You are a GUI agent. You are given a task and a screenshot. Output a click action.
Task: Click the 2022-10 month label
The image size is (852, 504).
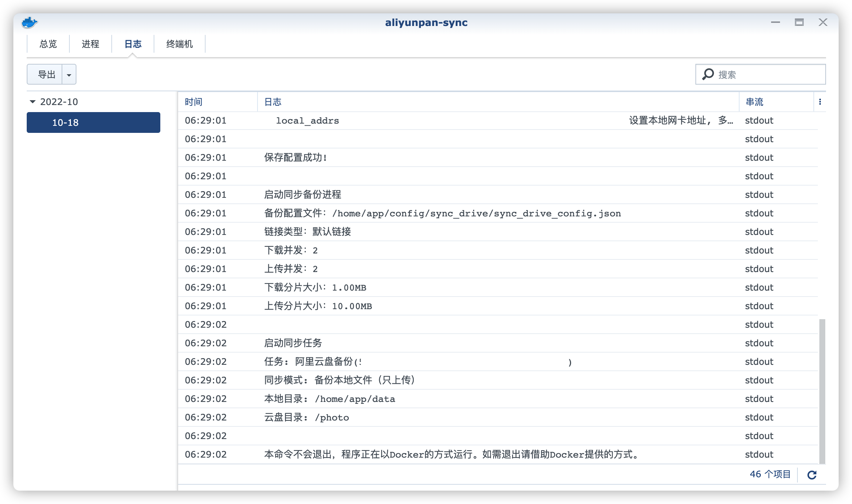59,102
